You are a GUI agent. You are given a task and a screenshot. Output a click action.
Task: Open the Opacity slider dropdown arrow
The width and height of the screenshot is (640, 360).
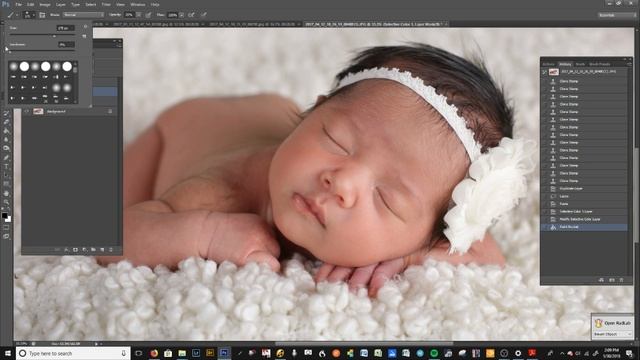point(138,15)
